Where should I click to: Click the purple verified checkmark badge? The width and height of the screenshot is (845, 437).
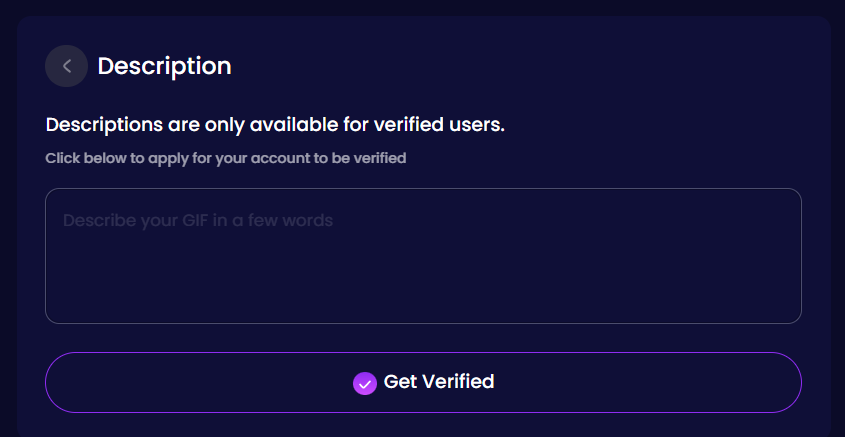[365, 383]
